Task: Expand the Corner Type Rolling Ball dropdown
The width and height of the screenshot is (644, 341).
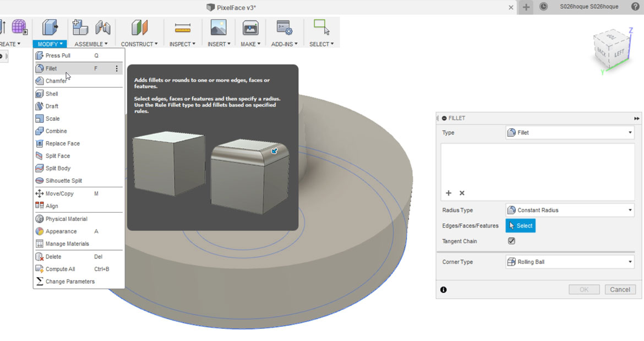Action: coord(570,262)
